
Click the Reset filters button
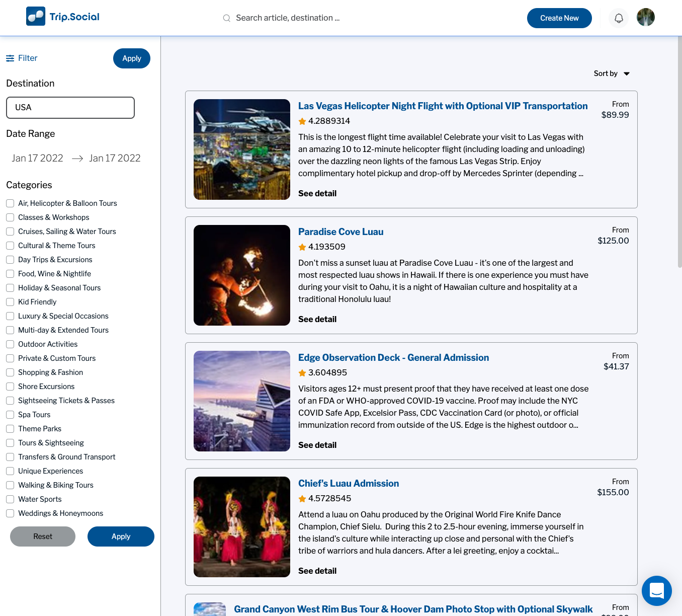(43, 536)
